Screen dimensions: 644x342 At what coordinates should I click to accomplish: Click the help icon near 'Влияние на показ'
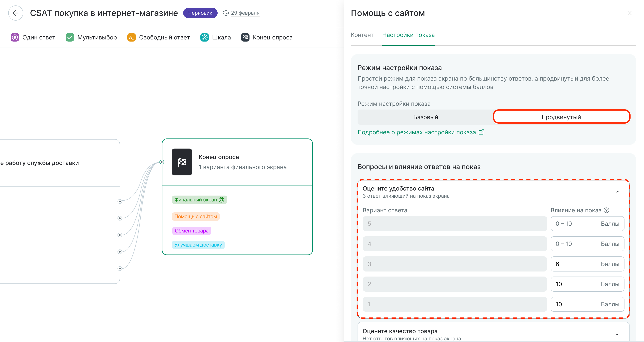tap(606, 210)
